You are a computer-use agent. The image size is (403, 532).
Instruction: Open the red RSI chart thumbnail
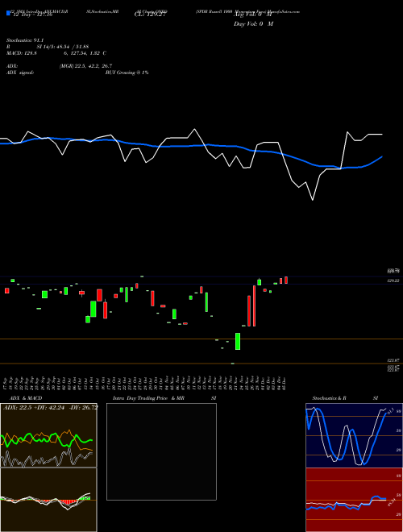[x=354, y=500]
